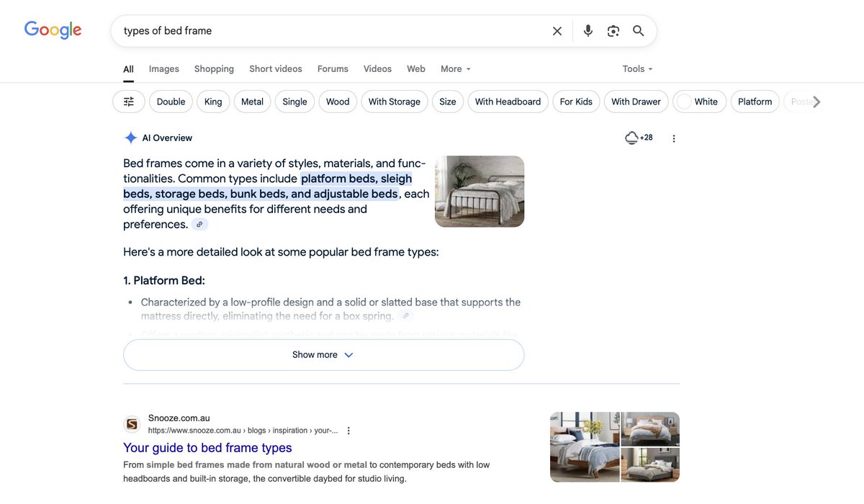Viewport: 864px width, 504px height.
Task: Apply the With Headboard filter chip
Action: 508,102
